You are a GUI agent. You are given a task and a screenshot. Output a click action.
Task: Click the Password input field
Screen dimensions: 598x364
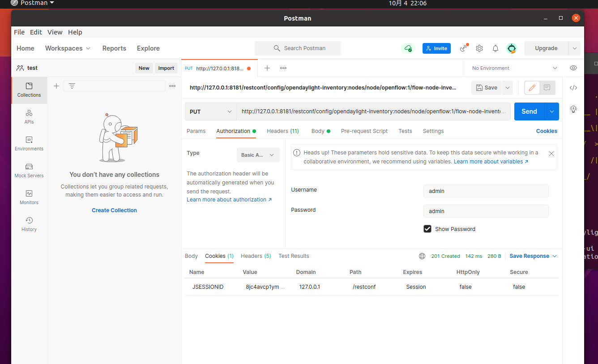(x=486, y=211)
